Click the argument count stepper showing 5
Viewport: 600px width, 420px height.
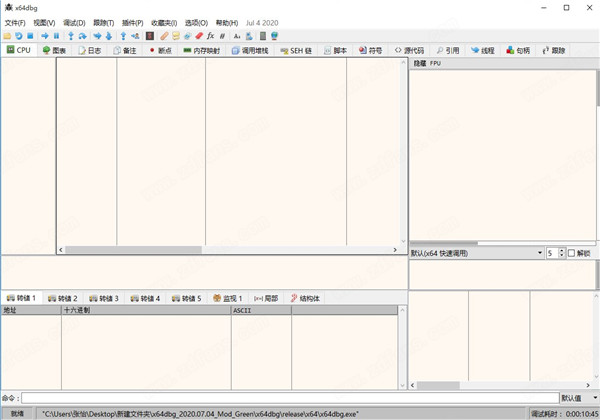point(556,253)
